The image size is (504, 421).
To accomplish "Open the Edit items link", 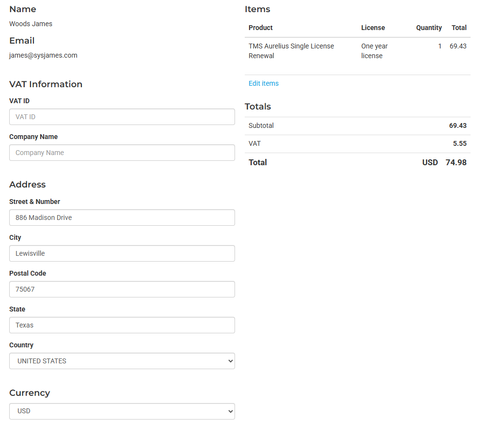I will tap(264, 83).
